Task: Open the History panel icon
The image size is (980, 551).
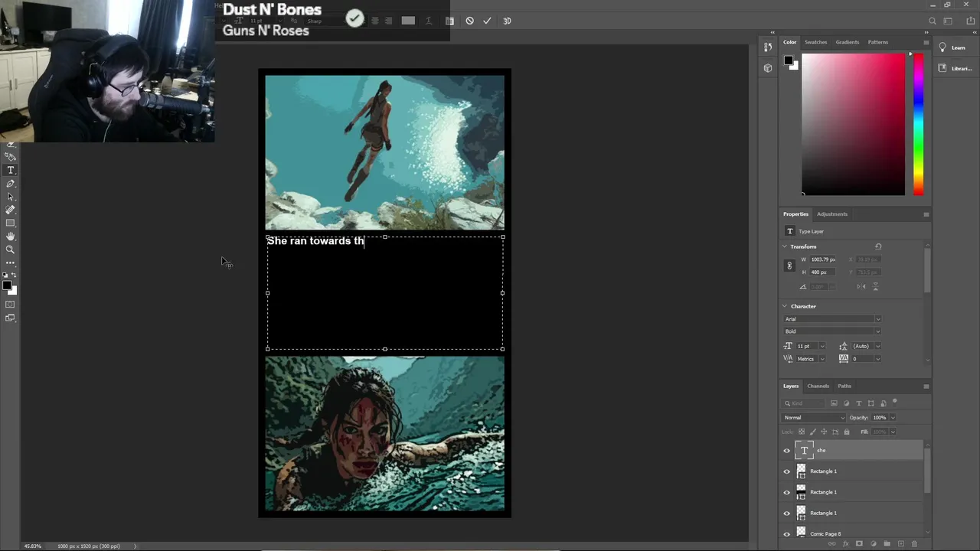Action: coord(768,47)
